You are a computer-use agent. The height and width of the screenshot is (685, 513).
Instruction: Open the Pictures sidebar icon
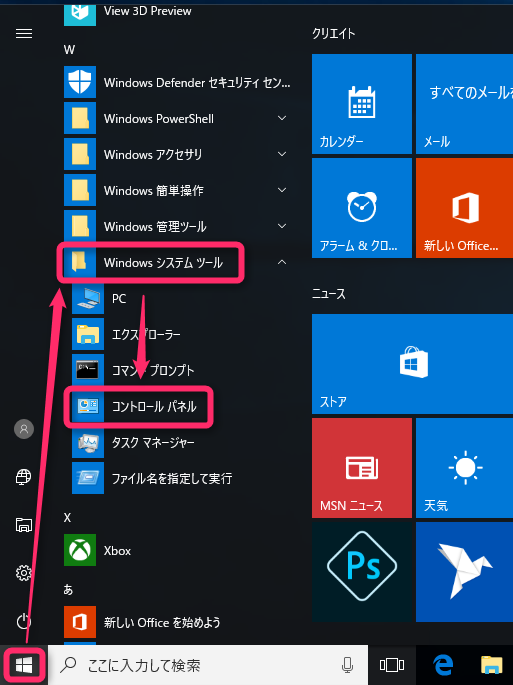(x=24, y=524)
